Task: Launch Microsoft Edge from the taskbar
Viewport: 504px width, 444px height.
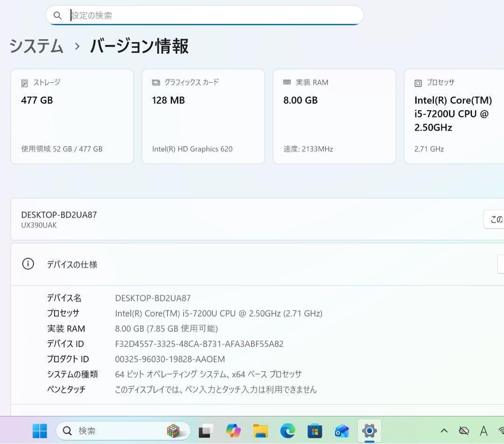Action: (x=287, y=431)
